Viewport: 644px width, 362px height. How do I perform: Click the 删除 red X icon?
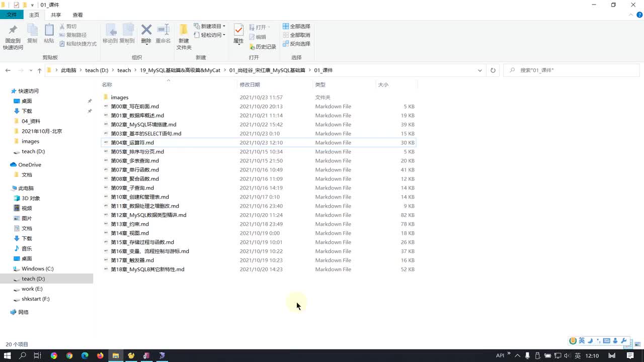coord(146,30)
